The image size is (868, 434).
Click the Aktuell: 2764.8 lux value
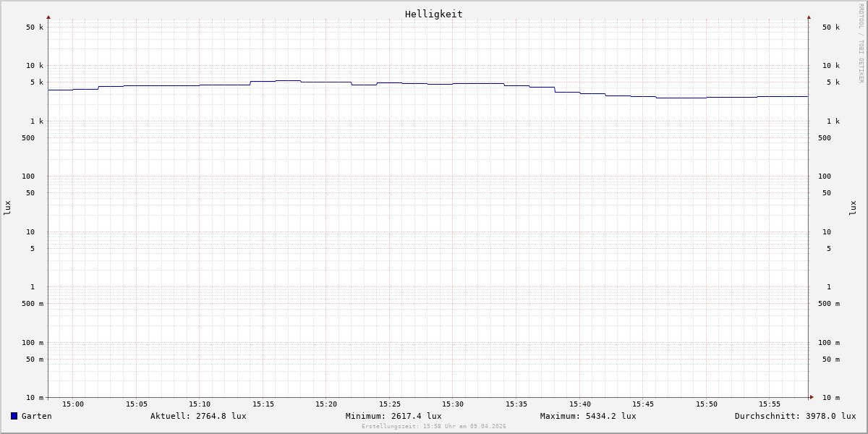pyautogui.click(x=198, y=416)
